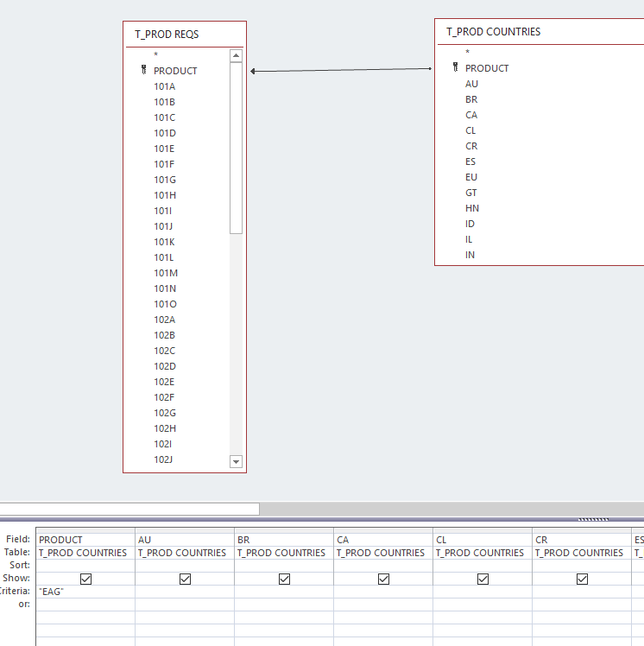Click scroll up arrow in T_PROD REQS list

[236, 55]
